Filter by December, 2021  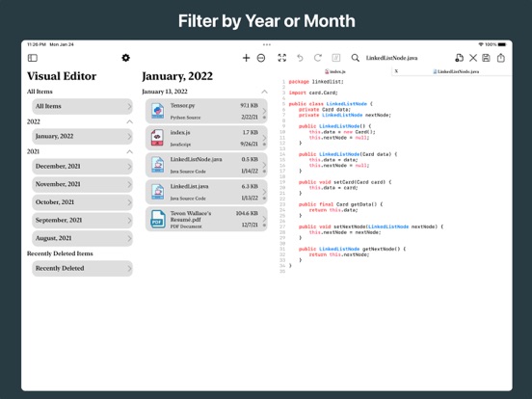[x=82, y=166]
